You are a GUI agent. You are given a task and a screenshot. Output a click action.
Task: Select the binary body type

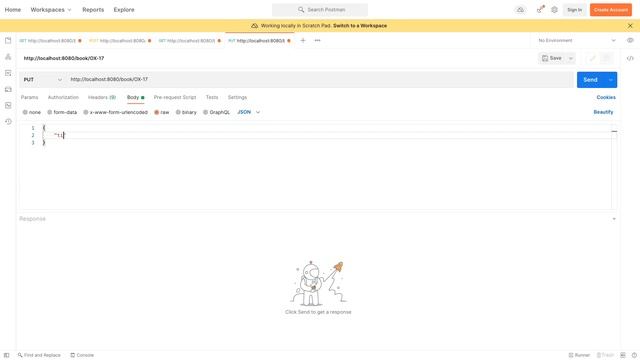(x=186, y=112)
